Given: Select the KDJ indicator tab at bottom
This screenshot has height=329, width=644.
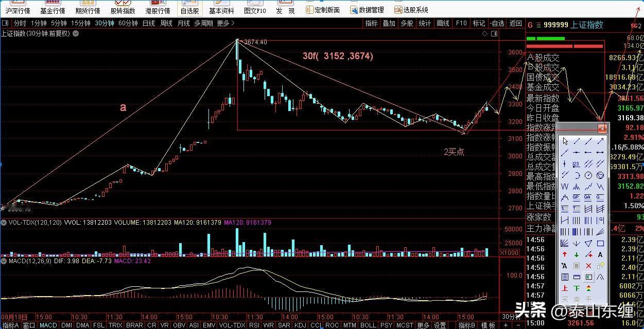Looking at the screenshot, I should (x=300, y=325).
